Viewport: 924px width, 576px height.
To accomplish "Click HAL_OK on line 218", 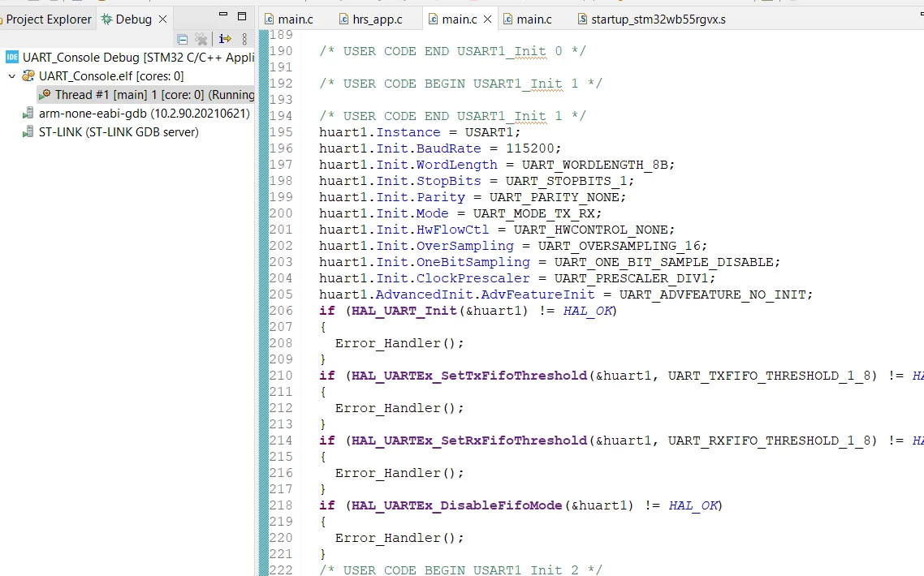I will (693, 505).
